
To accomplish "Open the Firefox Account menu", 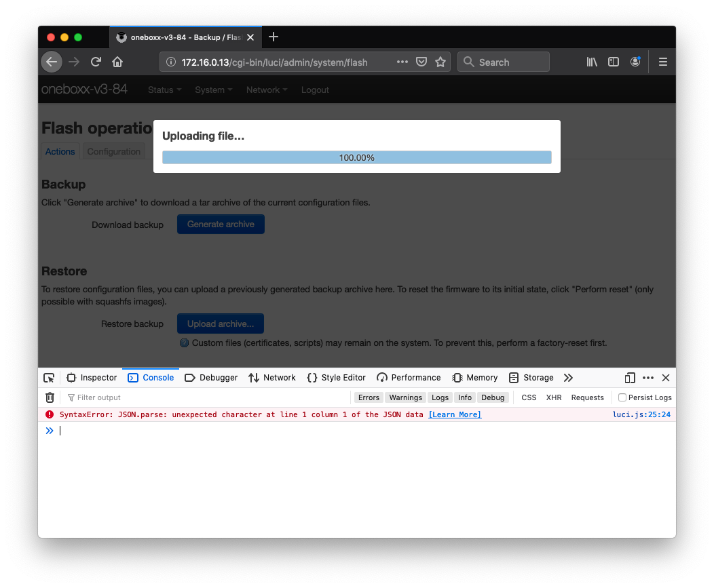I will (x=635, y=61).
